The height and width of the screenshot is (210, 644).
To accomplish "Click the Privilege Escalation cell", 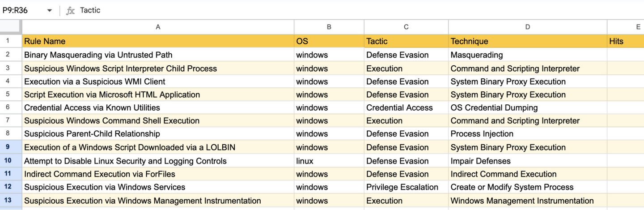I will [406, 187].
